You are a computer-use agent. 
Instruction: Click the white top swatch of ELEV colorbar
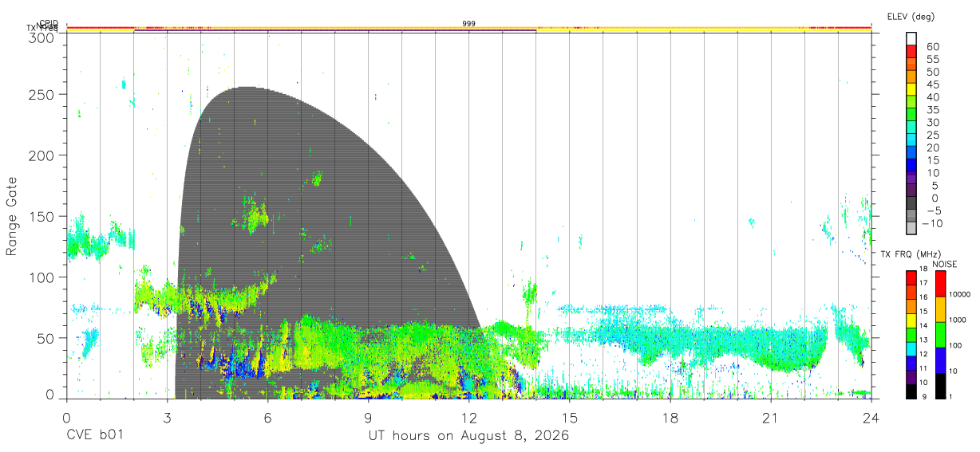pyautogui.click(x=911, y=38)
